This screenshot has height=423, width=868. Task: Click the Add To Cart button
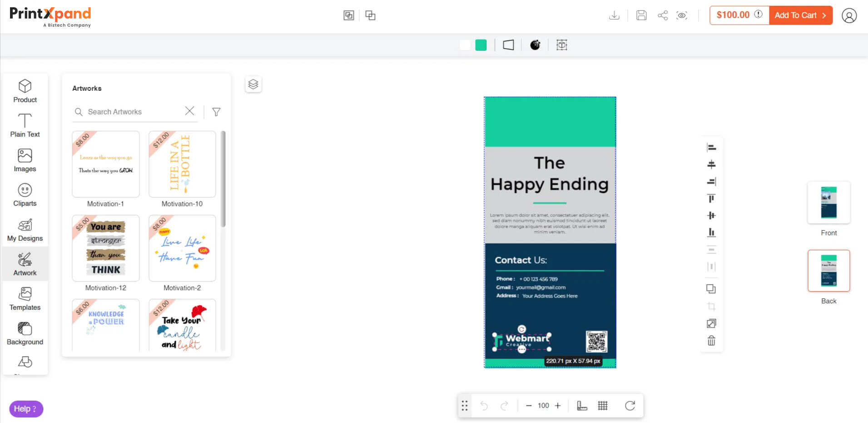801,15
